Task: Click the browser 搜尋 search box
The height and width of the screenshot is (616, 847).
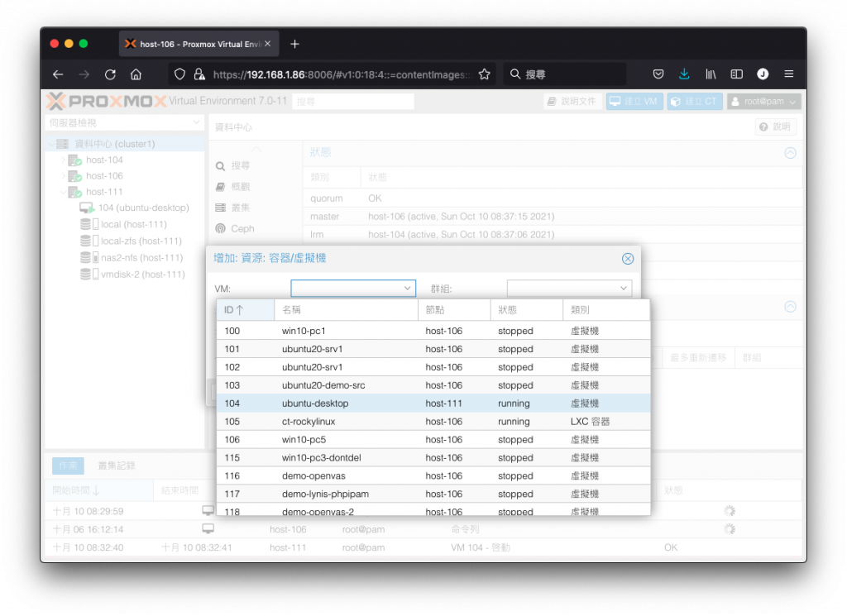Action: tap(565, 74)
